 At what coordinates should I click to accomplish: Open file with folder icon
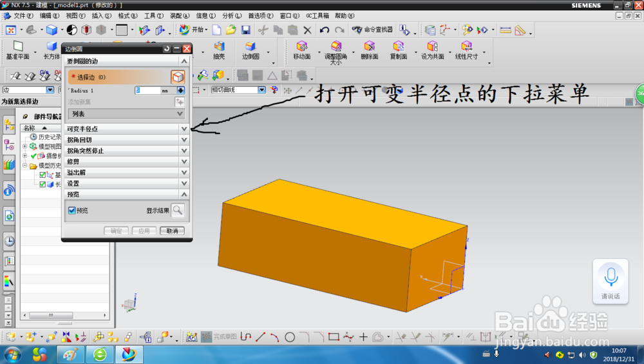[x=231, y=30]
